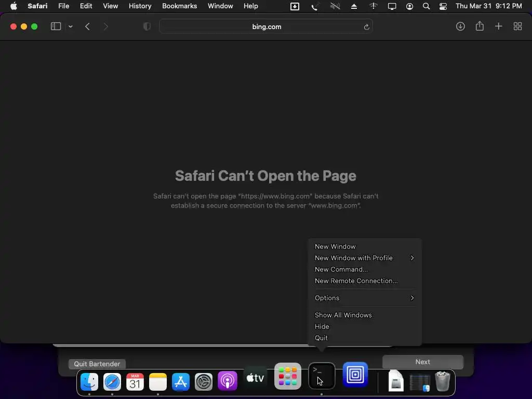The image size is (532, 399).
Task: Click the antenna signal menu bar icon
Action: point(373,6)
